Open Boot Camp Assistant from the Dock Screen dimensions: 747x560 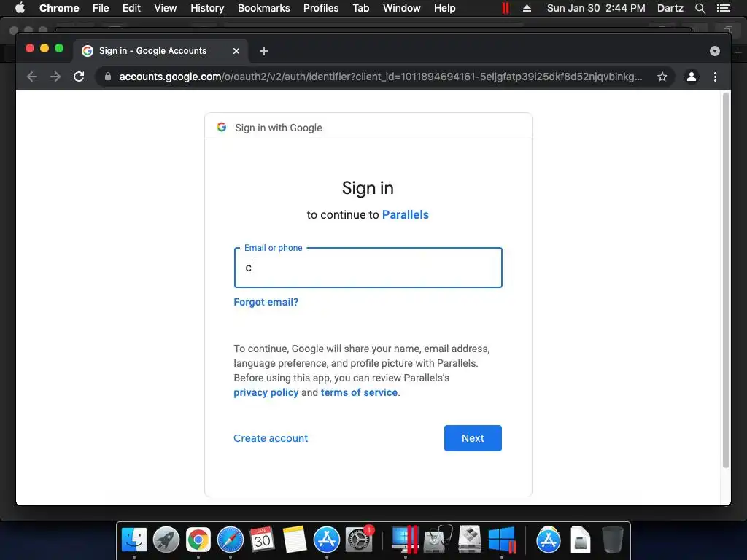470,540
